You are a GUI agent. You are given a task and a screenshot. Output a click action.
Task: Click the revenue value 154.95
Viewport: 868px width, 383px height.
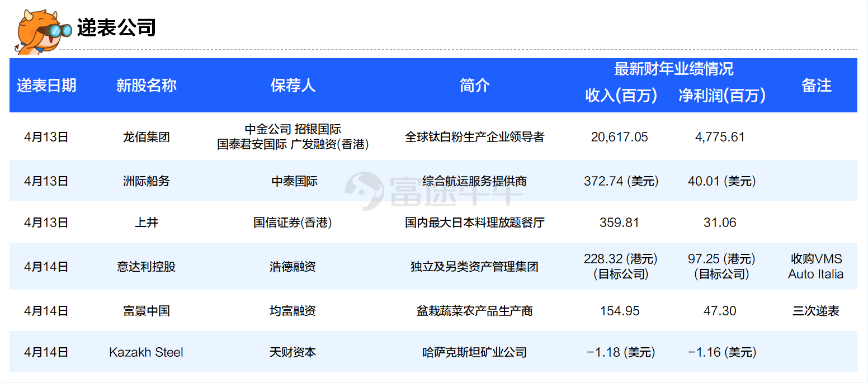click(x=620, y=311)
